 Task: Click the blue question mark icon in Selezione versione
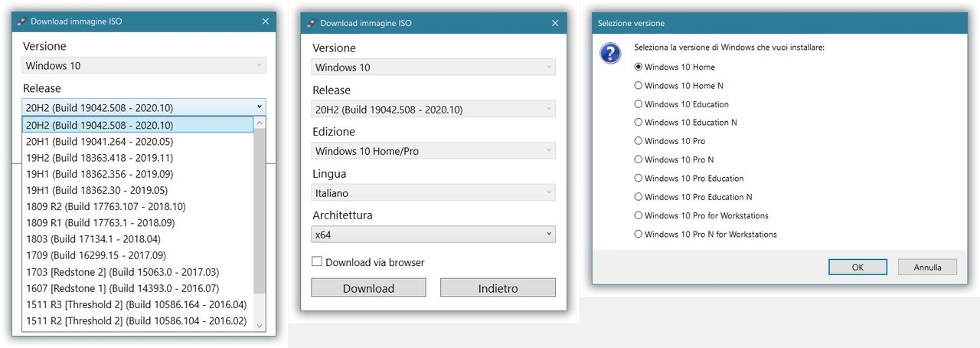tap(610, 53)
